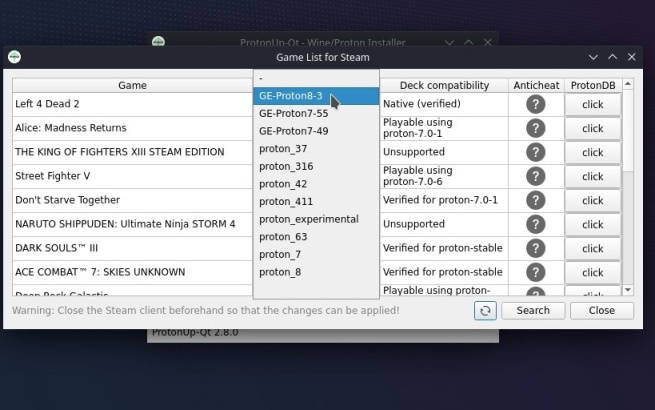Sort by Deck compatibility column header
Image resolution: width=655 pixels, height=410 pixels.
pos(444,85)
